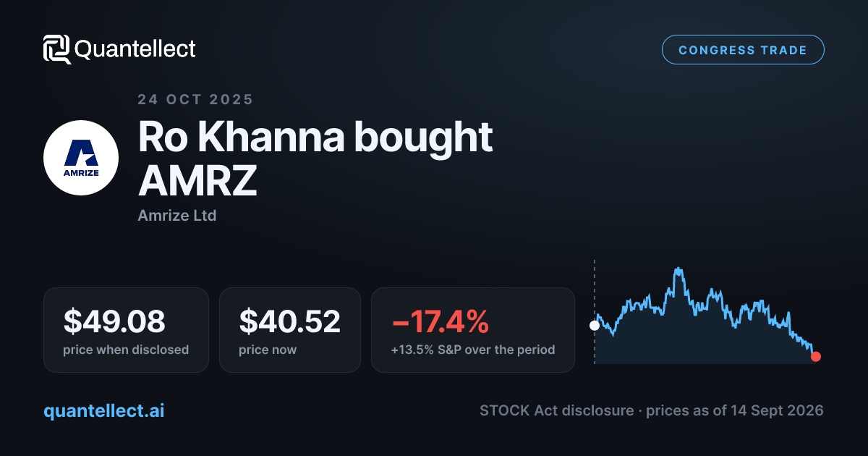Click the $40.52 price now card
This screenshot has width=868, height=456.
coord(289,330)
